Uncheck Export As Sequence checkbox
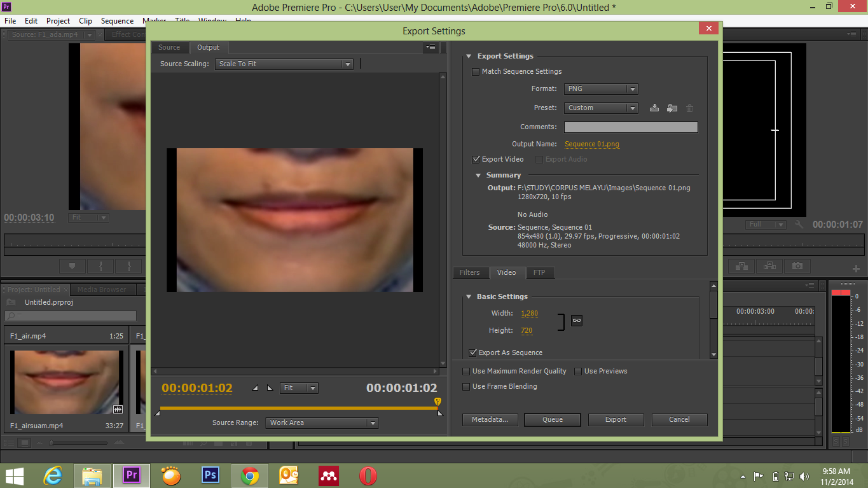 tap(472, 352)
